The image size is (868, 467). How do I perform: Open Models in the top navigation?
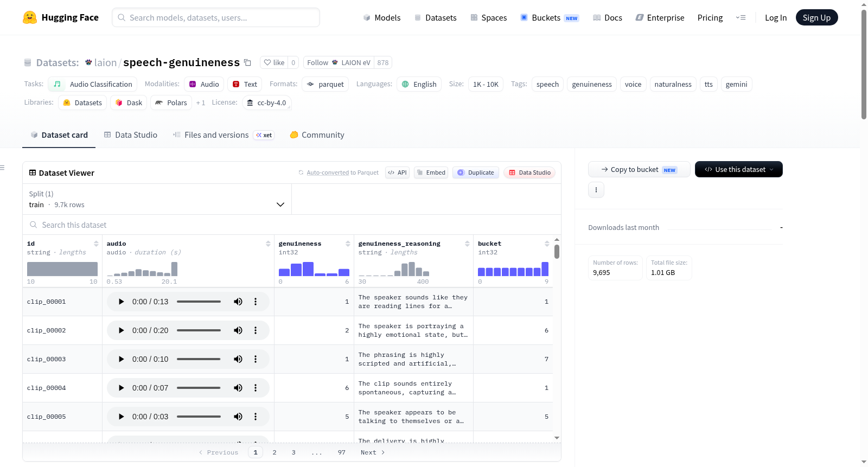click(382, 18)
